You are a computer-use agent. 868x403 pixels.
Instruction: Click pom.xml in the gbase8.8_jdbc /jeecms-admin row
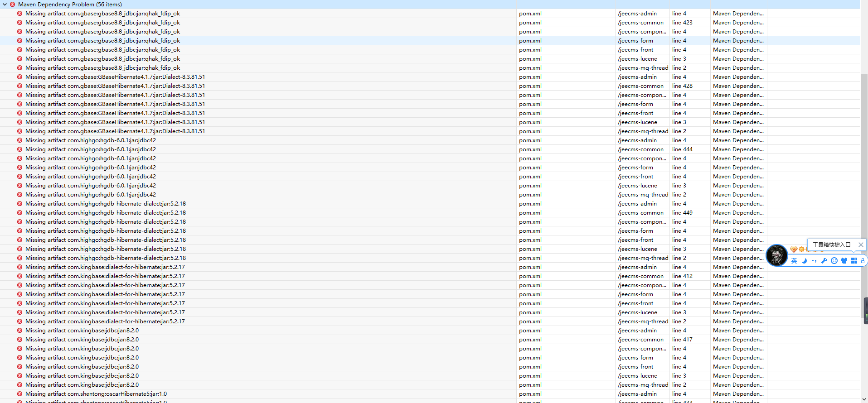coord(530,14)
